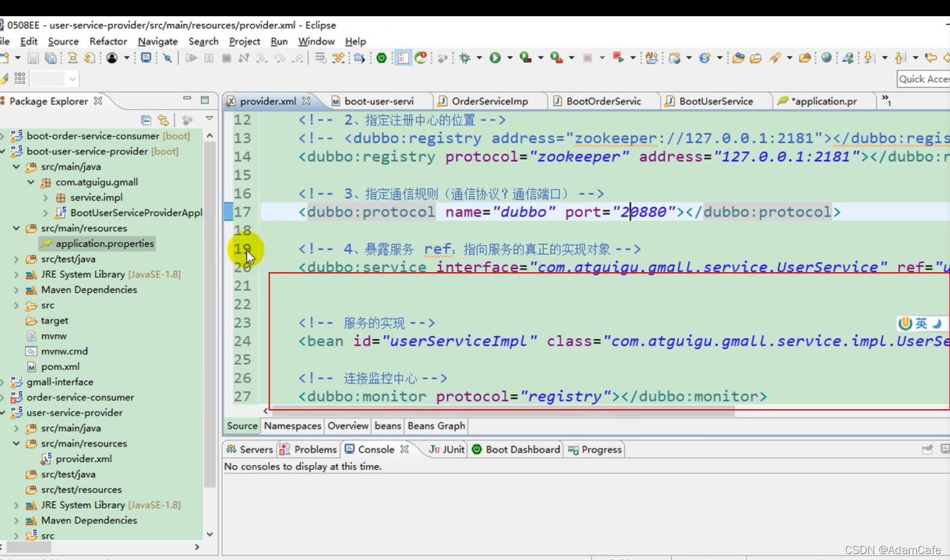The image size is (950, 560).
Task: Switch to Beans Graph editor tab
Action: (x=436, y=425)
